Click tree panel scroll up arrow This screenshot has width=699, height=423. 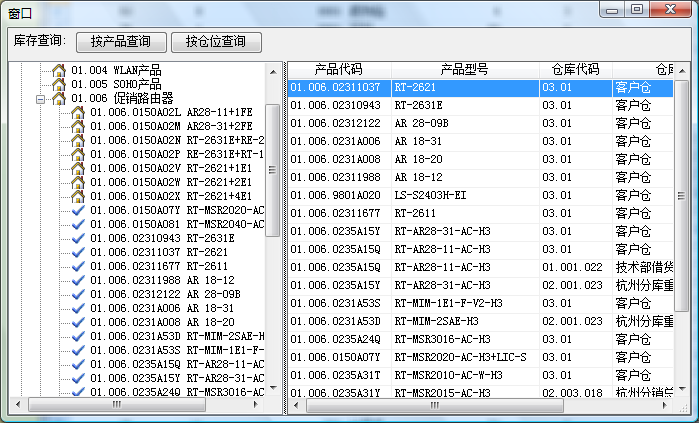tap(273, 71)
